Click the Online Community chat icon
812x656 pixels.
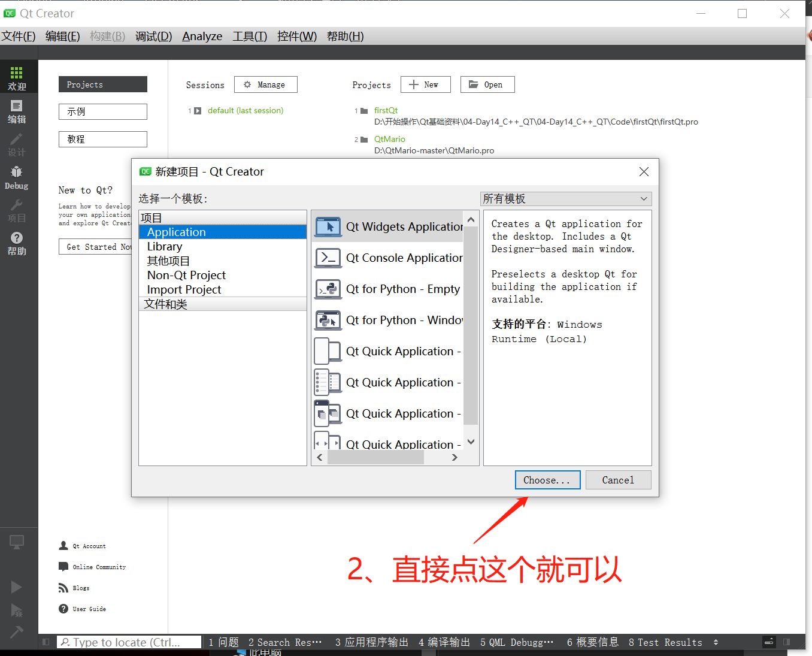click(63, 567)
